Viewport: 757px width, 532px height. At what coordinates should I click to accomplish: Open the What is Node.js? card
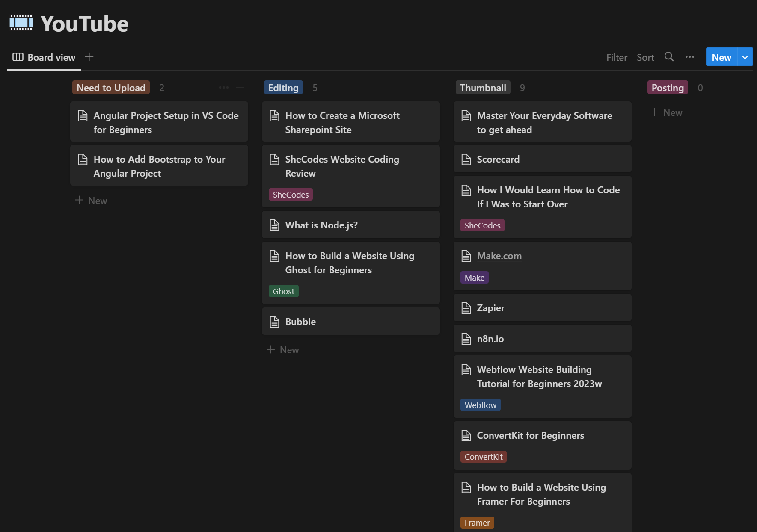coord(321,225)
